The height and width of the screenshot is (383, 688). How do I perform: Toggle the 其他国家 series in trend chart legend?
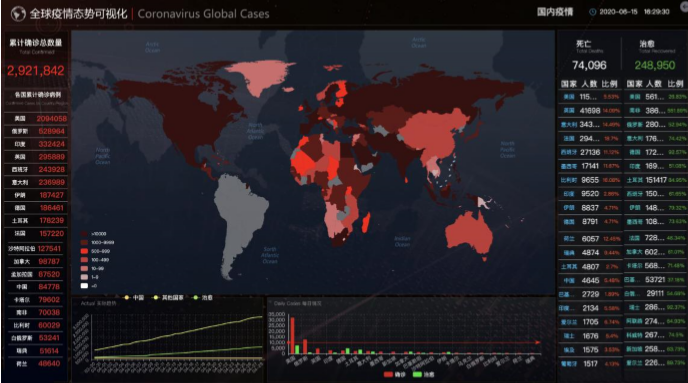tap(168, 297)
